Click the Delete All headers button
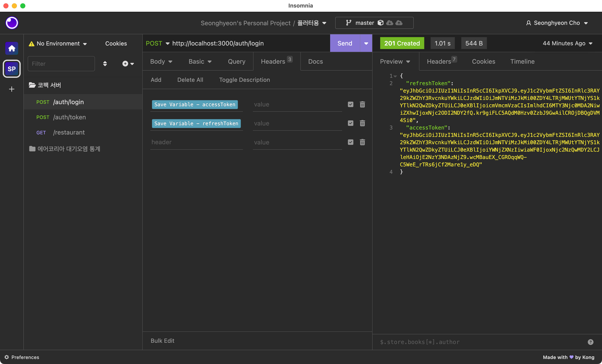Screen dimensions: 602x364 click(190, 80)
